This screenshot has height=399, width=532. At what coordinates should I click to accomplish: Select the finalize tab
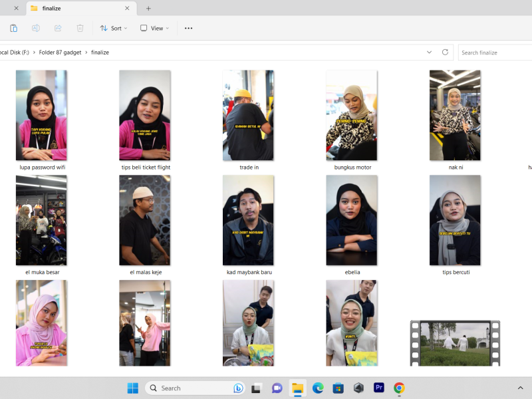point(73,9)
